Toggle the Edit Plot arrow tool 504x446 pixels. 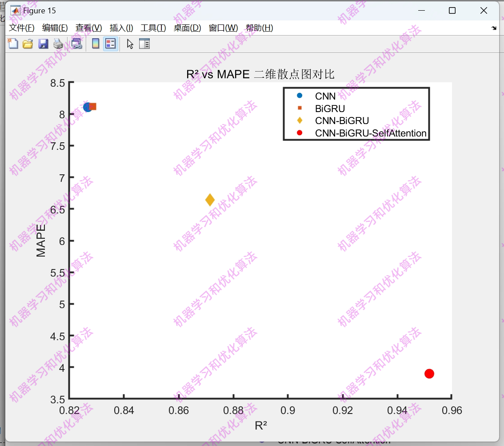pos(130,44)
